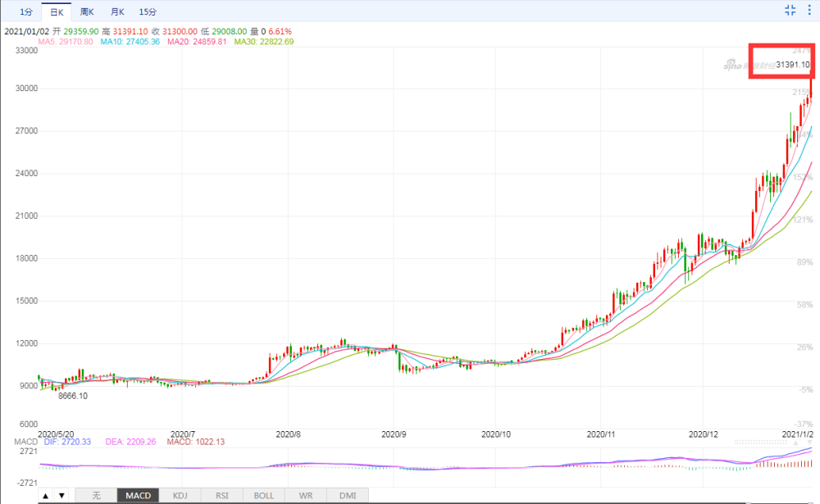Click the bottom timeline range scrollbar
The width and height of the screenshot is (820, 504).
pos(425,503)
